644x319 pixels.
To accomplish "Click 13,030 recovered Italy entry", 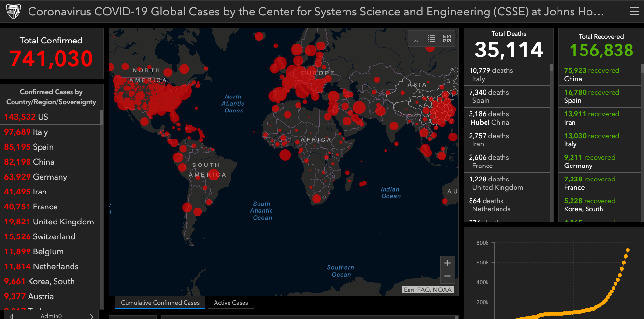I will (x=600, y=140).
